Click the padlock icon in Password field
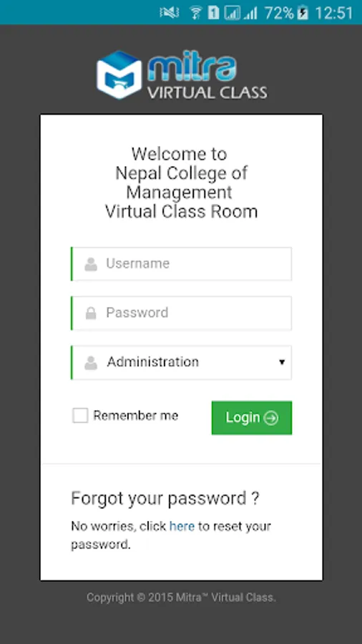This screenshot has width=362, height=644. tap(91, 313)
